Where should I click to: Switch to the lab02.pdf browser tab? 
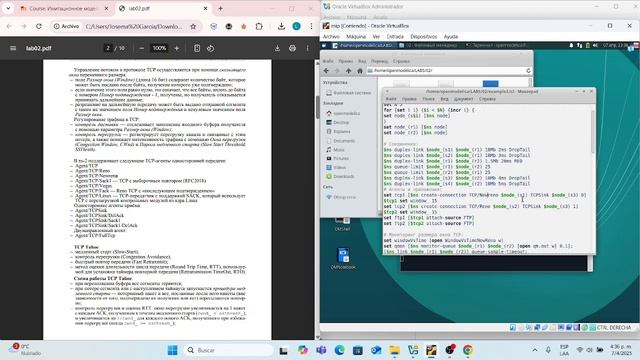pos(162,8)
